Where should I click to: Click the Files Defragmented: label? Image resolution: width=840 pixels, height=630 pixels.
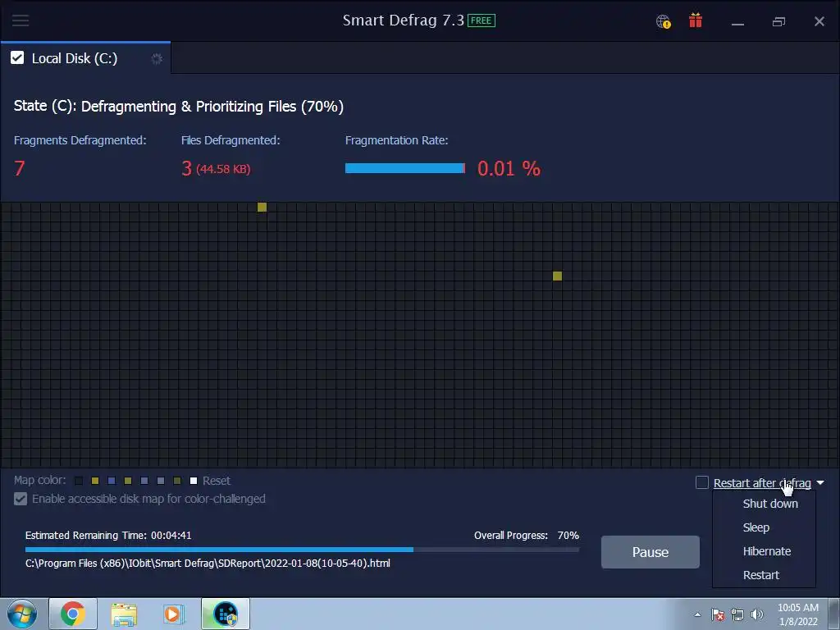(231, 140)
